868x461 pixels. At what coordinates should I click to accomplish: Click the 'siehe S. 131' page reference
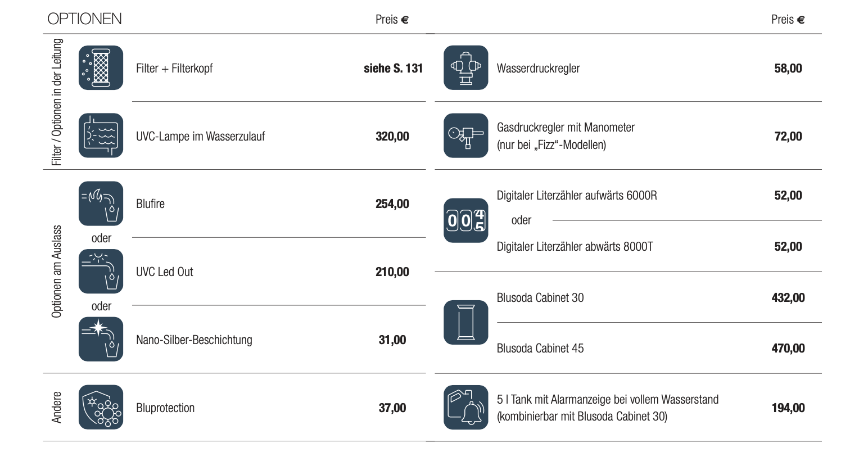(x=393, y=69)
